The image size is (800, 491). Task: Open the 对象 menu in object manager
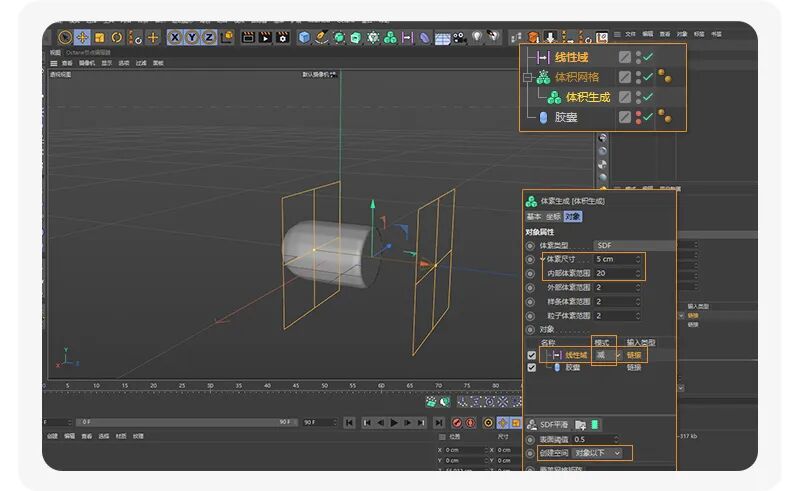pos(682,34)
